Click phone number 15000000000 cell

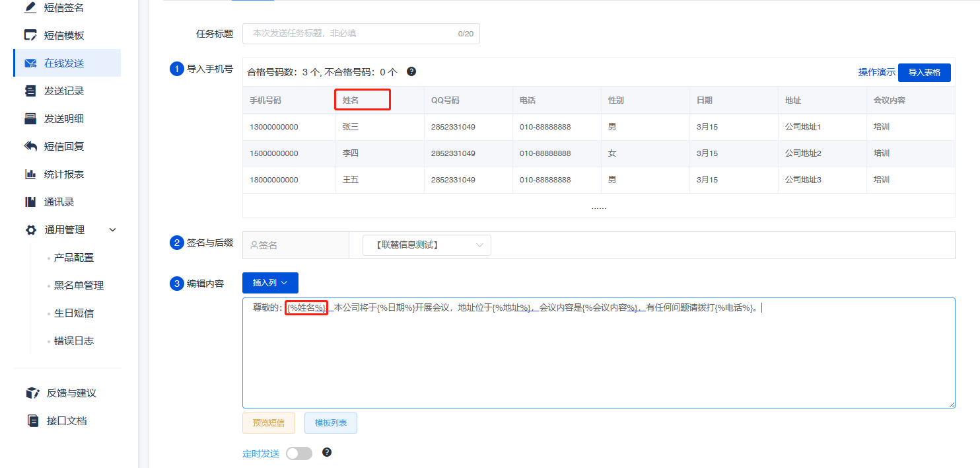[x=289, y=153]
